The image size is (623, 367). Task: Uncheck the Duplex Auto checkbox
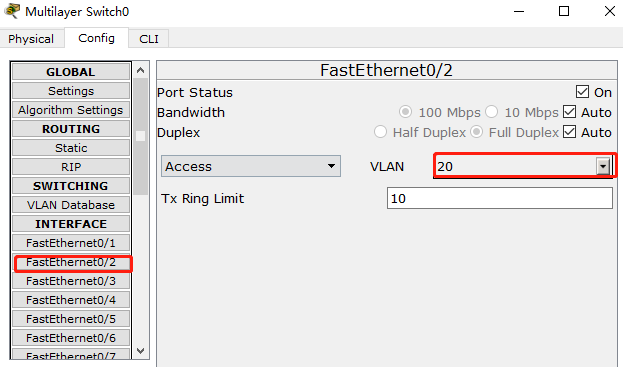[569, 132]
